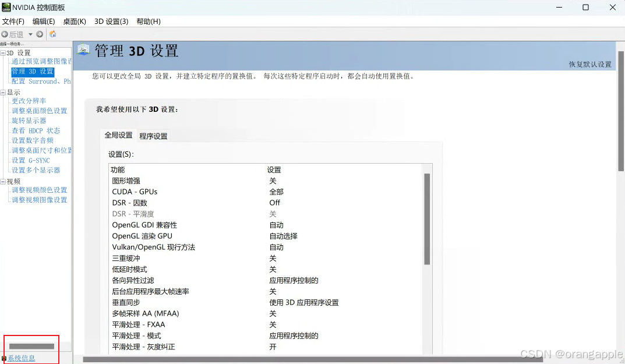Click the main panel horizontal scrollbar

point(313,359)
